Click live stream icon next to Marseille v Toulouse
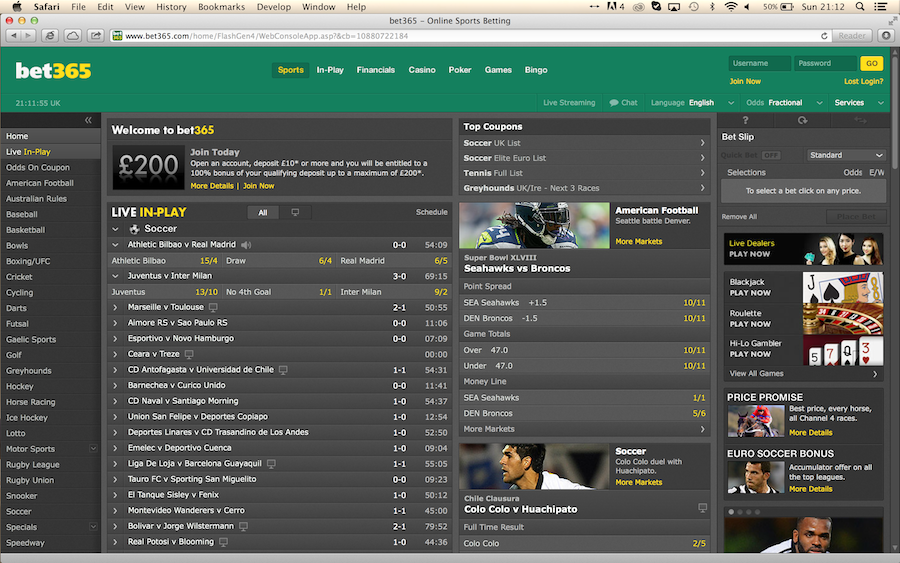The image size is (900, 563). coord(213,308)
